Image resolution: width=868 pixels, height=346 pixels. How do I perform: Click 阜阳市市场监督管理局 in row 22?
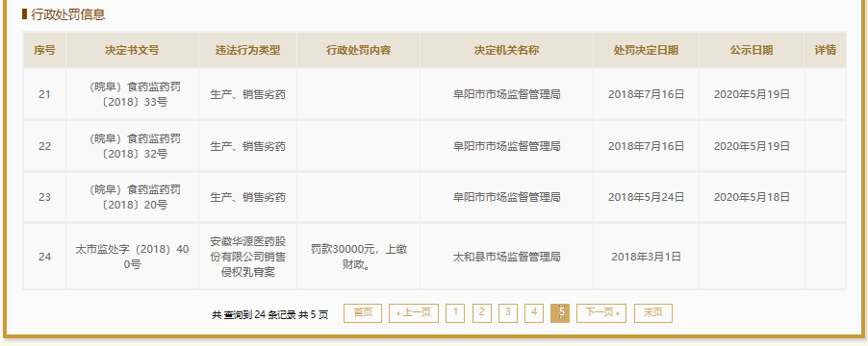point(506,146)
